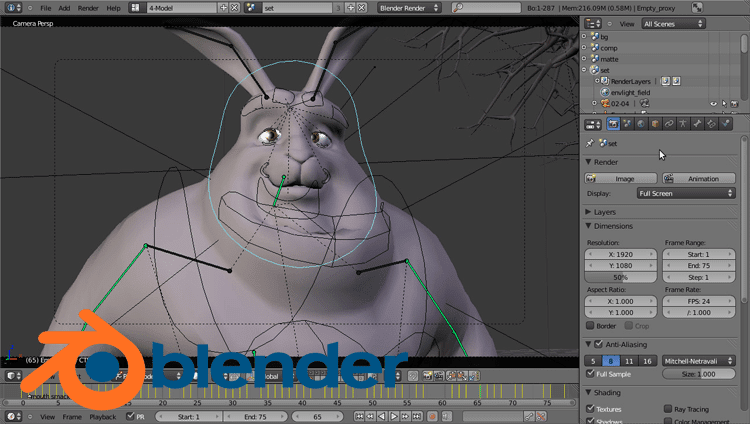Click the Animation render button
Viewport: 750px width, 424px height.
coord(699,179)
